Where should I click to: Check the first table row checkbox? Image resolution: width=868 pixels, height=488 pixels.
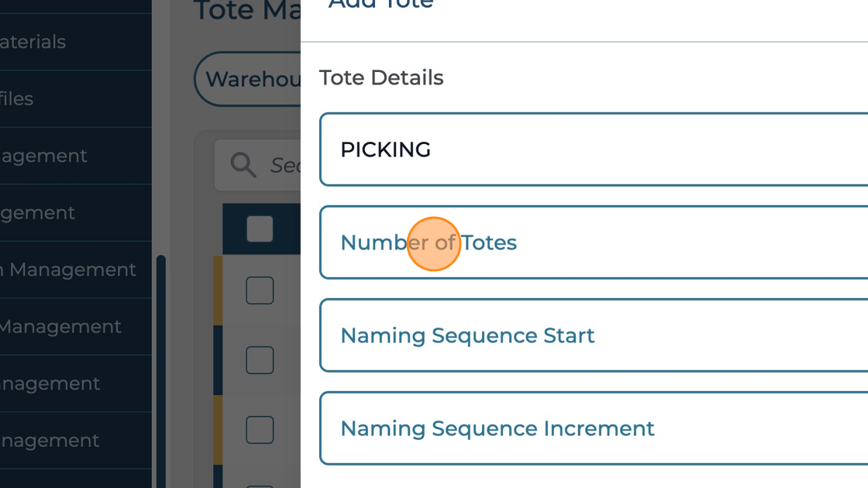pyautogui.click(x=260, y=290)
